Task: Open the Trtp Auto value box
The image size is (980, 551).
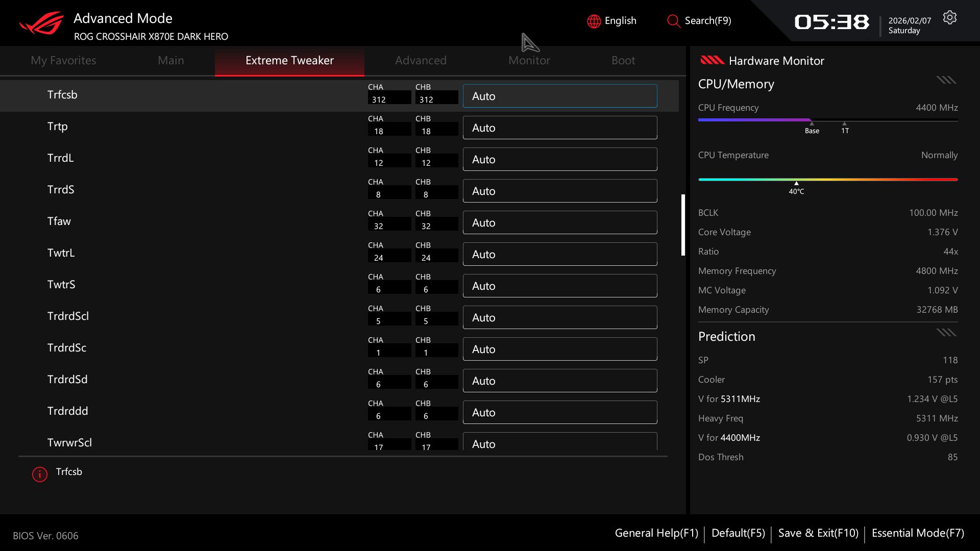Action: (559, 128)
